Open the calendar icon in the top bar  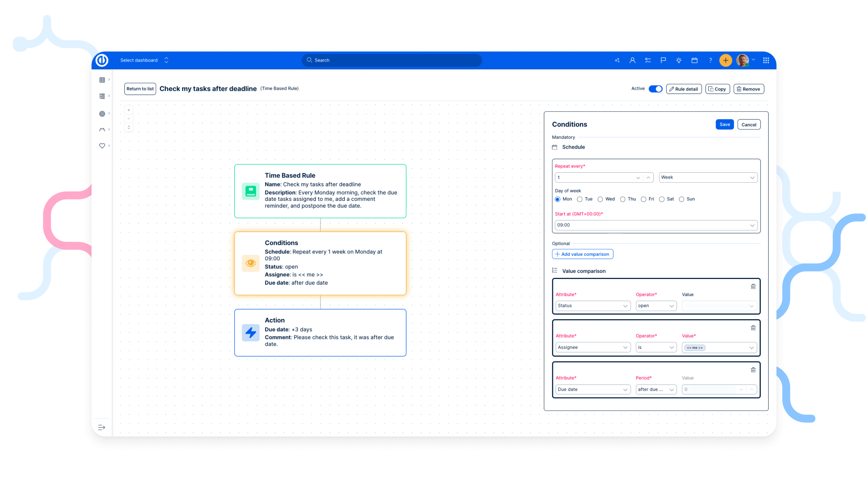(694, 60)
